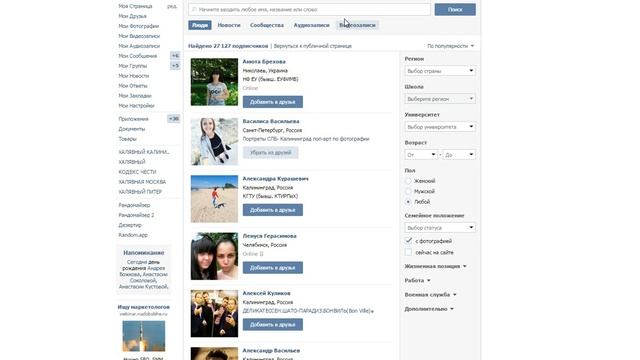Image resolution: width=640 pixels, height=360 pixels.
Task: Open the 'По популярности' sort dropdown
Action: point(451,46)
